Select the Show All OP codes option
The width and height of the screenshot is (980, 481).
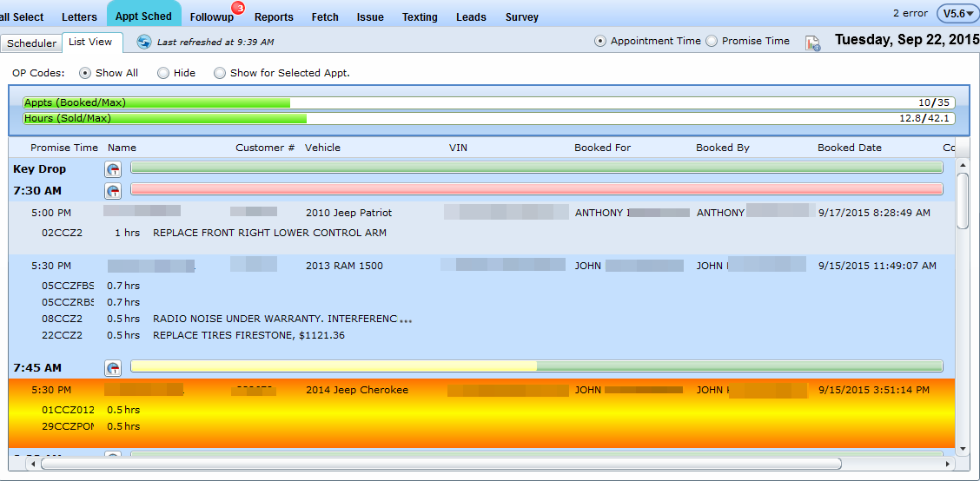click(85, 73)
